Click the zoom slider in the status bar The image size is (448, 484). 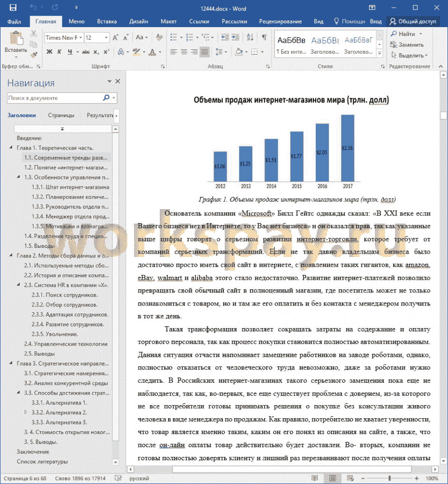tap(389, 478)
